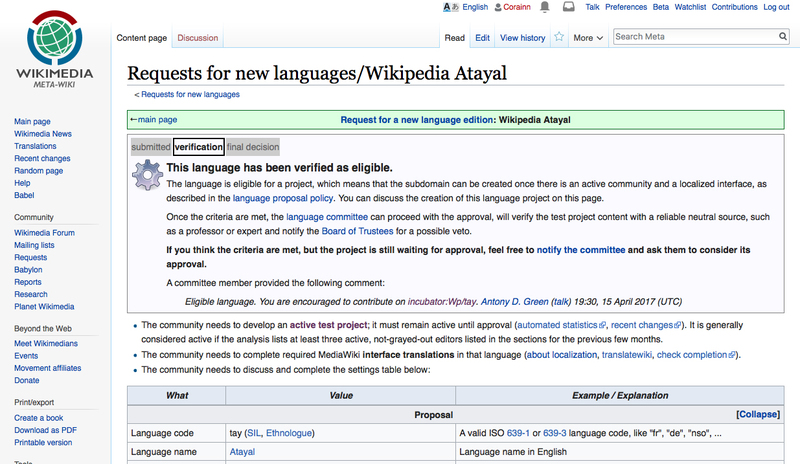
Task: Go back to Requests for new languages
Action: (x=190, y=94)
